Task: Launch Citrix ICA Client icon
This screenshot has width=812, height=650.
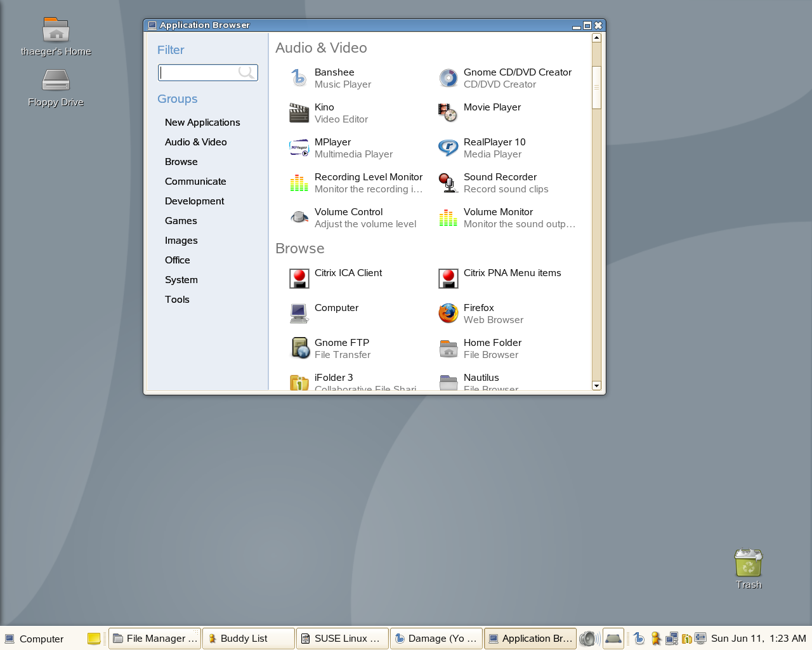Action: pyautogui.click(x=299, y=279)
